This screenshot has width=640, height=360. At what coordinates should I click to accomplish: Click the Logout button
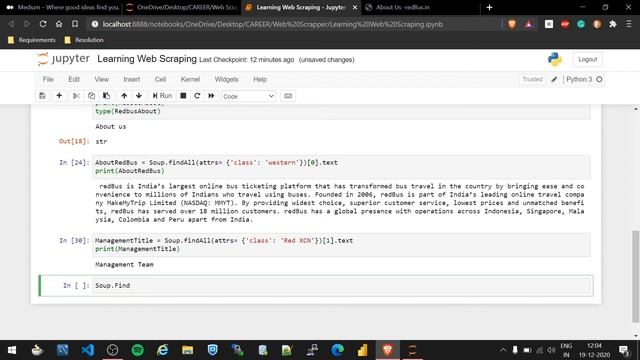coord(587,59)
